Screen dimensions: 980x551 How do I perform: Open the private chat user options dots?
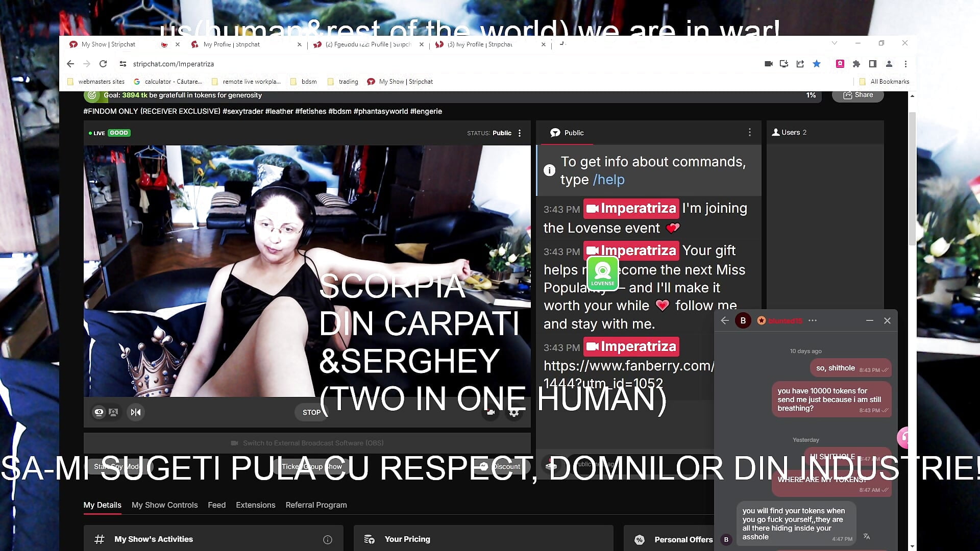coord(813,320)
